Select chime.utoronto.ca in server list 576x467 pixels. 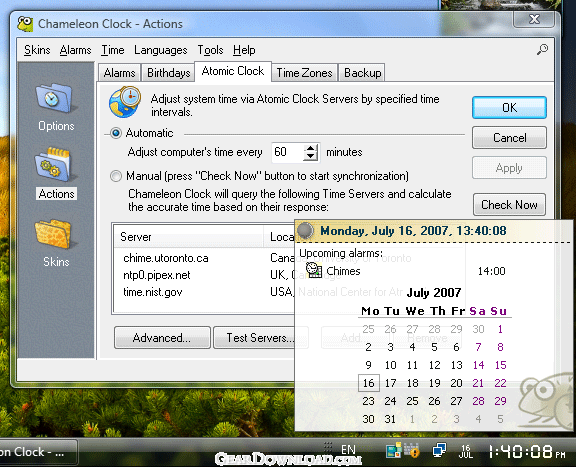(166, 258)
